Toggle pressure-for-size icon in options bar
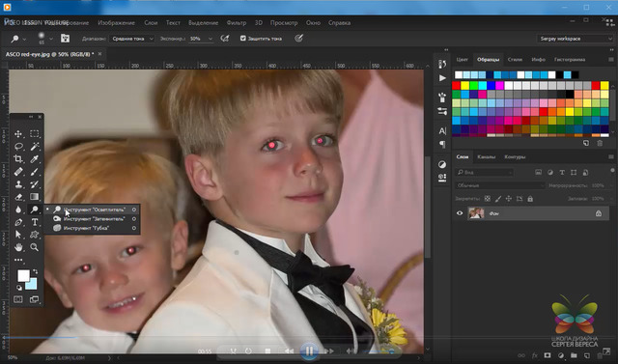618x364 pixels. (x=298, y=39)
